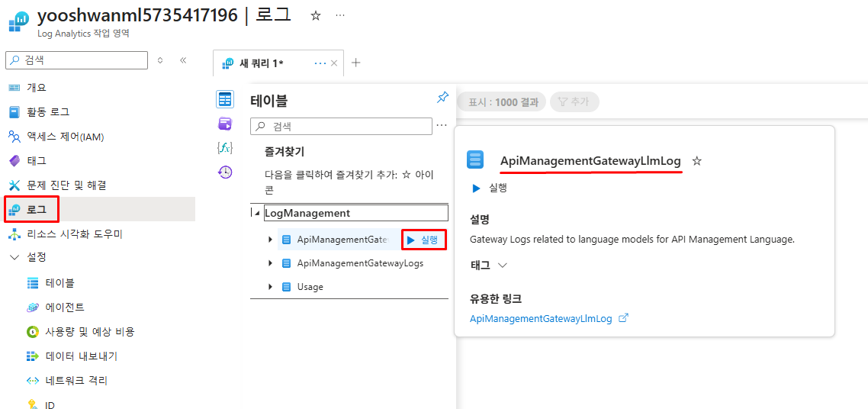Open the ellipsis next to table search
This screenshot has height=409, width=868.
[442, 126]
